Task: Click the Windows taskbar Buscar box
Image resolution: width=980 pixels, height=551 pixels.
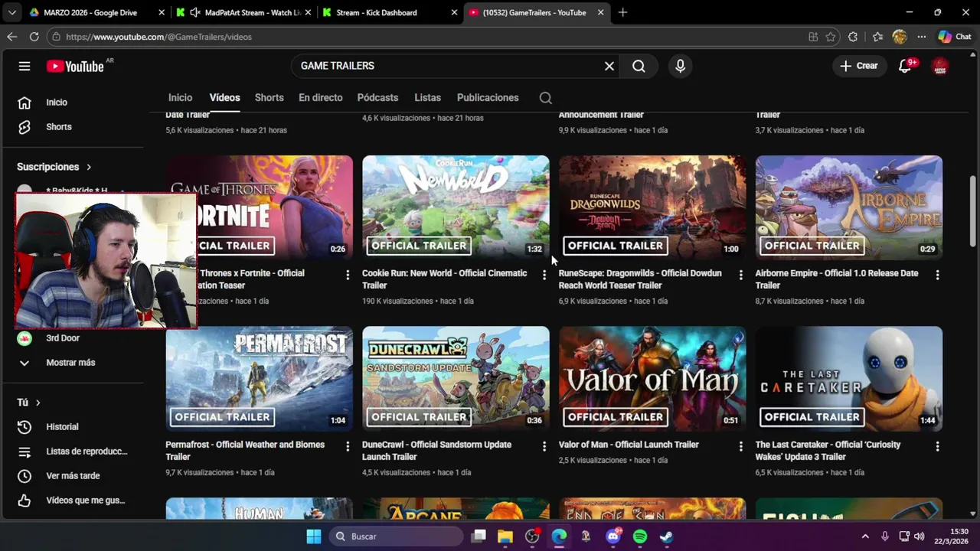Action: click(397, 536)
